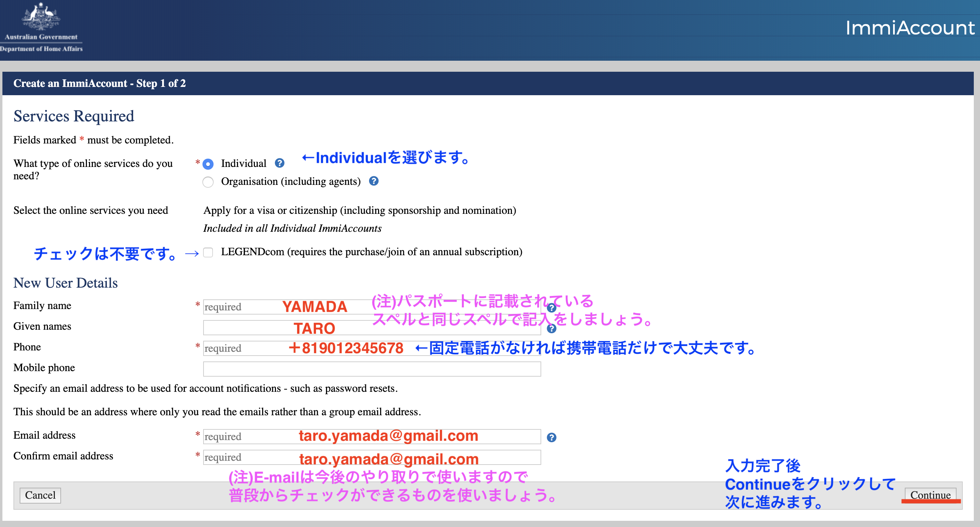Image resolution: width=980 pixels, height=527 pixels.
Task: Click the Family name input field
Action: coord(372,307)
